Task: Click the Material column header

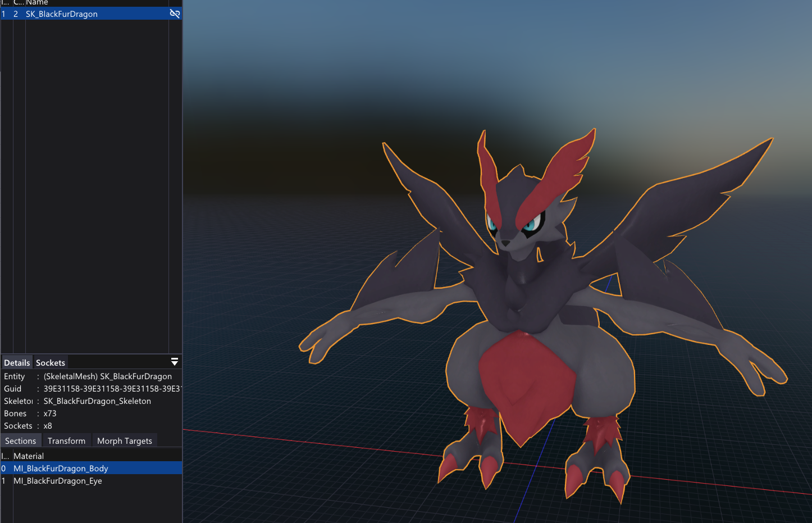Action: 29,456
